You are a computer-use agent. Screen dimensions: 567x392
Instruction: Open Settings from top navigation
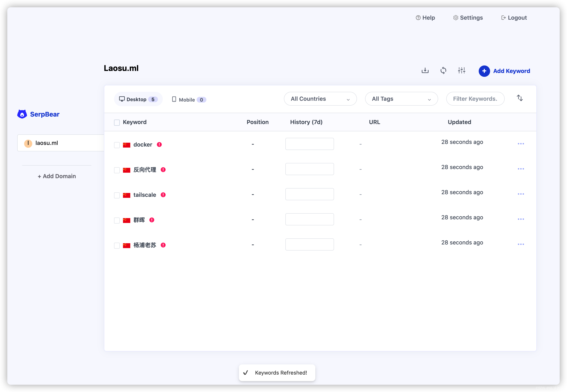[x=468, y=17]
